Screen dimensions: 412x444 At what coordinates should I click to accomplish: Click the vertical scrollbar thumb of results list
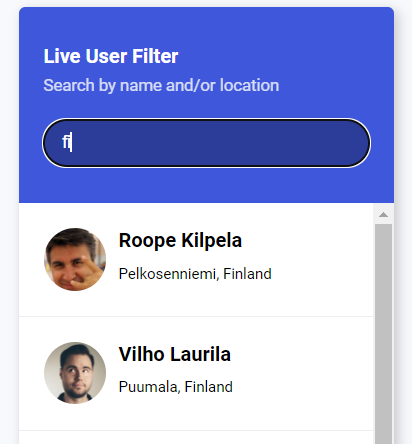[x=383, y=334]
